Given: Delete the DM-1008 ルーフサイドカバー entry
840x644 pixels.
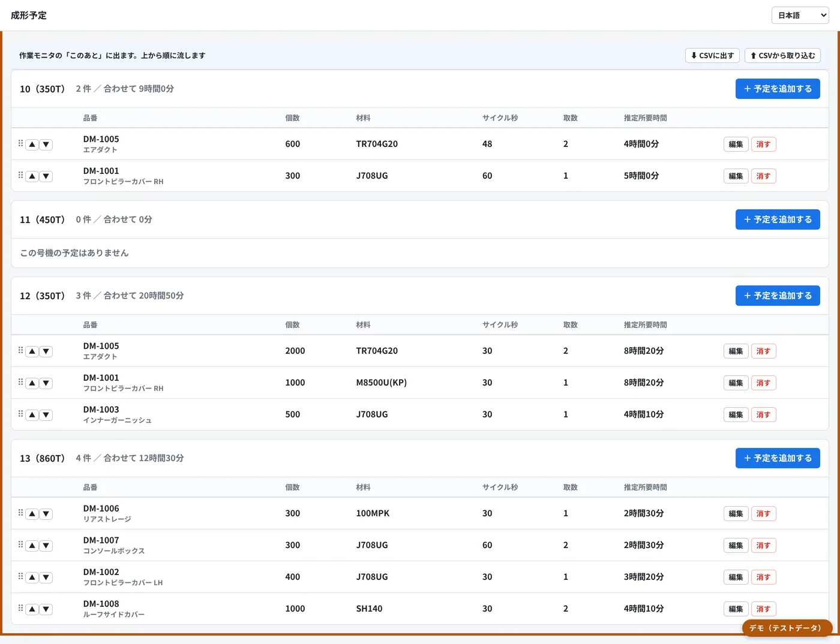Looking at the screenshot, I should (x=763, y=609).
